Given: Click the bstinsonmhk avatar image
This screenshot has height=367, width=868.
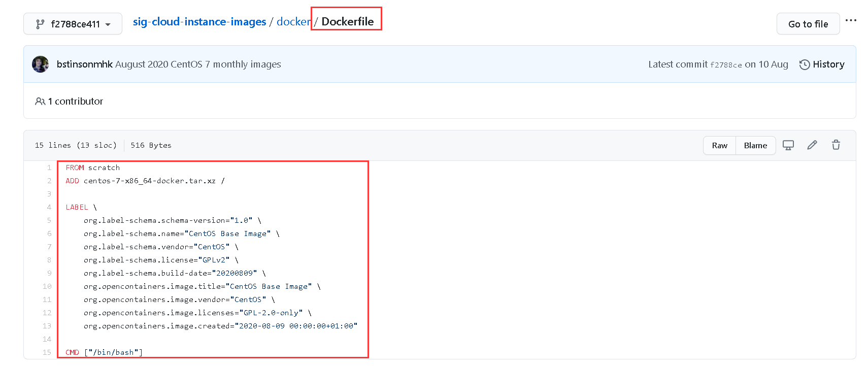Looking at the screenshot, I should coord(41,64).
